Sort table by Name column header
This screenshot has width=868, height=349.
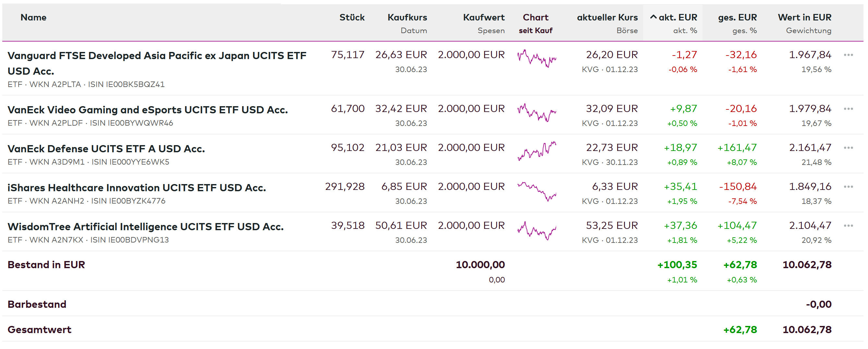33,18
